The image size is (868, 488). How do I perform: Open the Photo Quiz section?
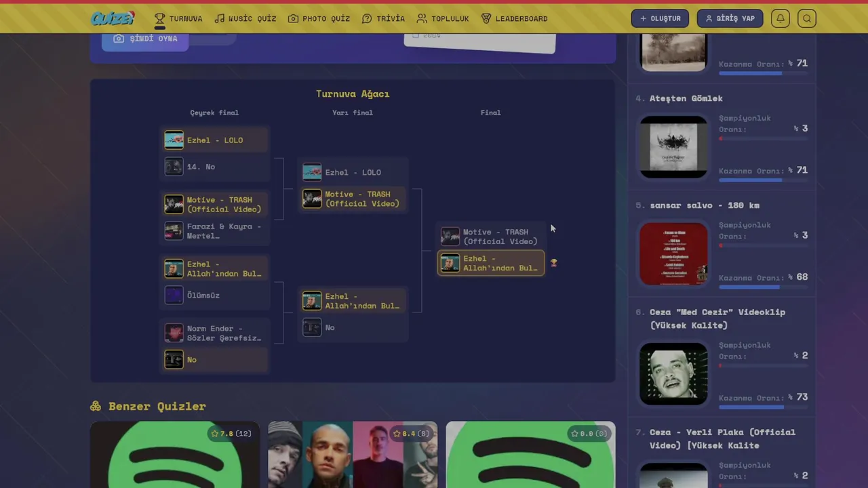319,18
